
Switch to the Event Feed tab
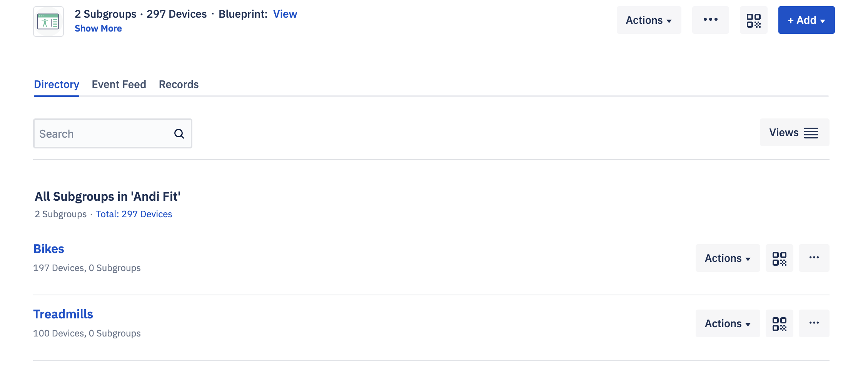point(119,84)
